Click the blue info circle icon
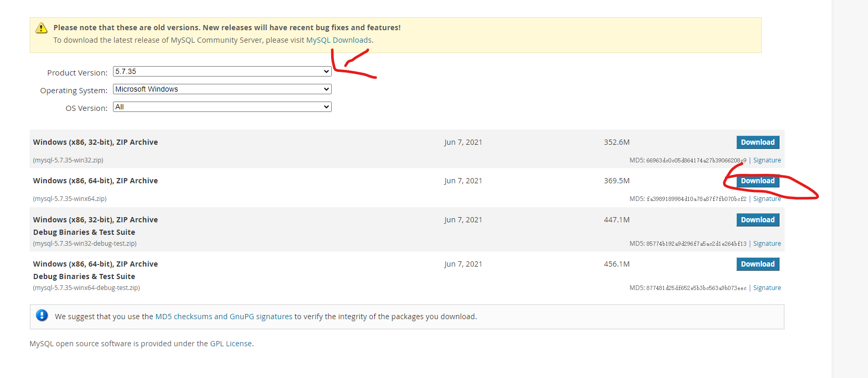This screenshot has width=868, height=378. pyautogui.click(x=42, y=316)
